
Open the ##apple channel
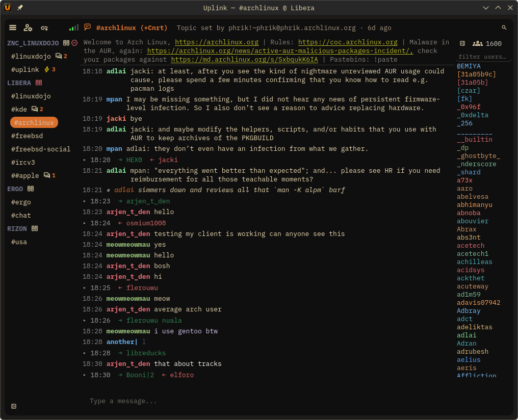click(x=25, y=175)
